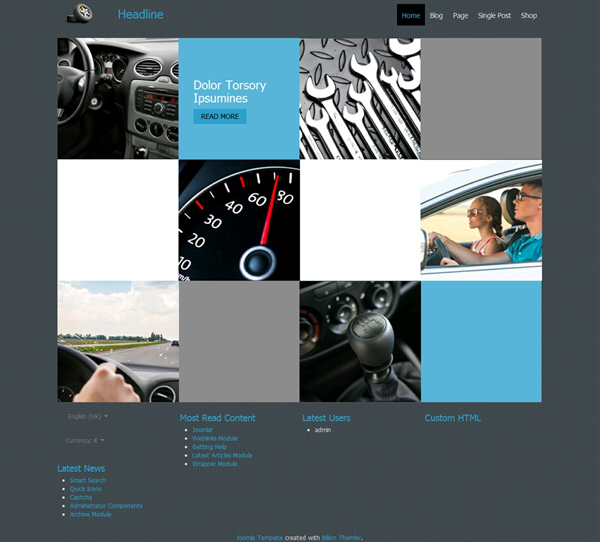Go to the Single Post page

(x=494, y=15)
